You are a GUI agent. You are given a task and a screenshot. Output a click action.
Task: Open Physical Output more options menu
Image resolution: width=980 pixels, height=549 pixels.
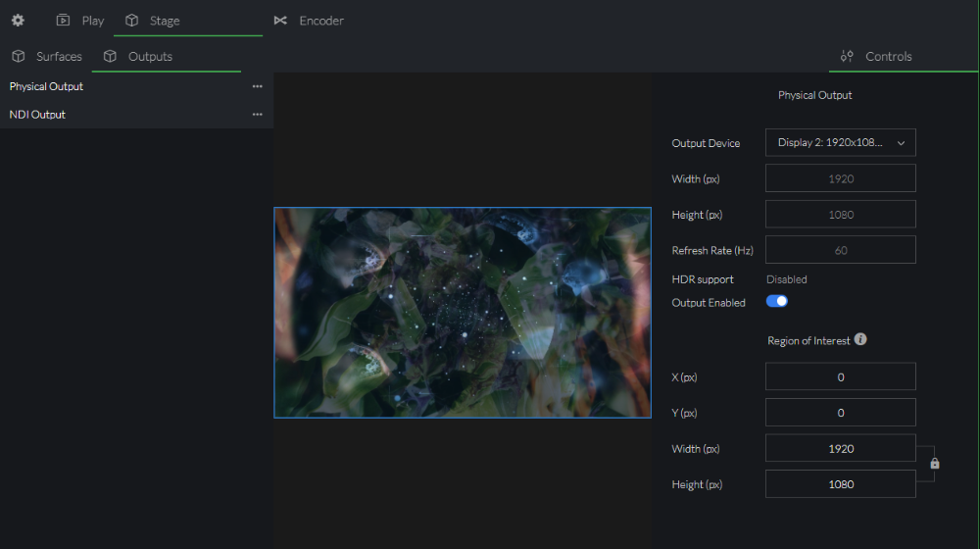[x=257, y=86]
